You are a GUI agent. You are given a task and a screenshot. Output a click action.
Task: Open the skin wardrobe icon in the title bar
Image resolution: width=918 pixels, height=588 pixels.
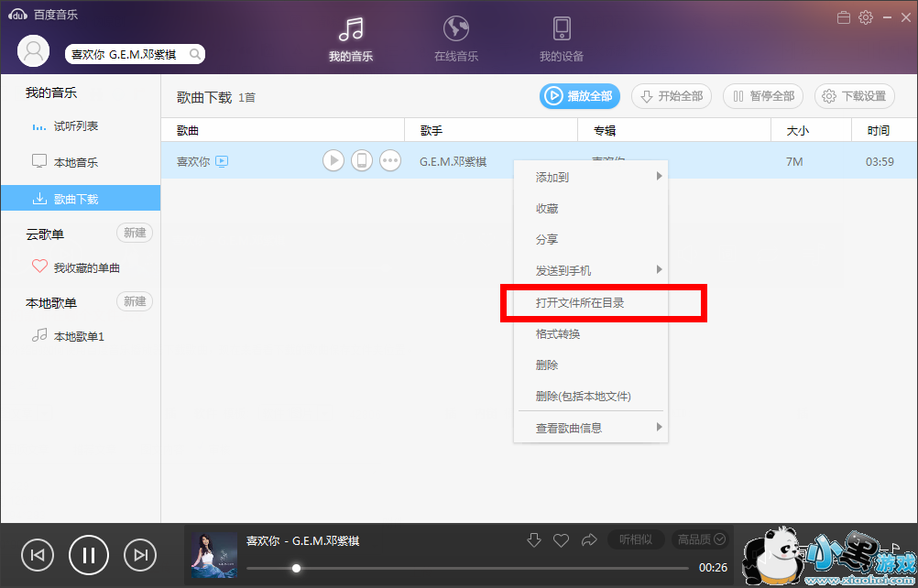tap(844, 17)
